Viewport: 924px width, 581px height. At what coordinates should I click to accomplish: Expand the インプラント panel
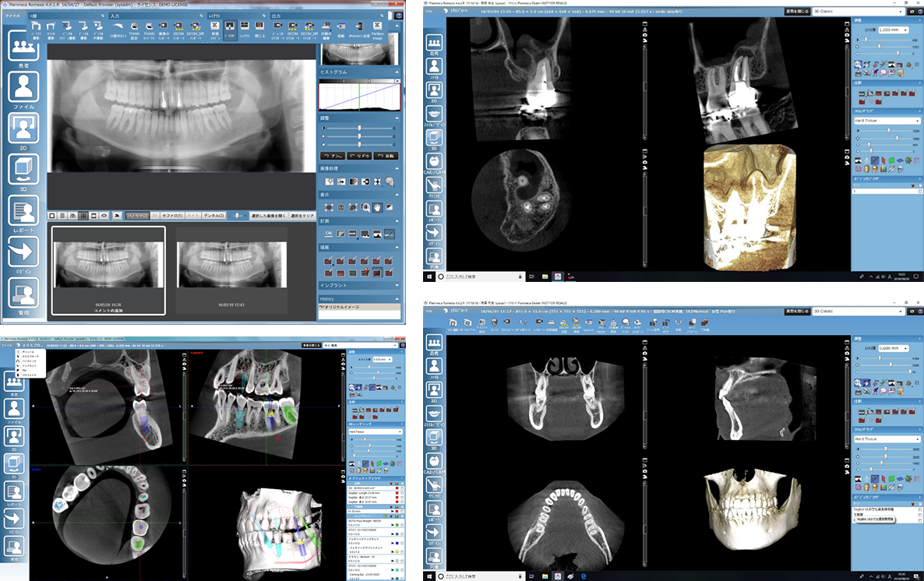pyautogui.click(x=359, y=286)
